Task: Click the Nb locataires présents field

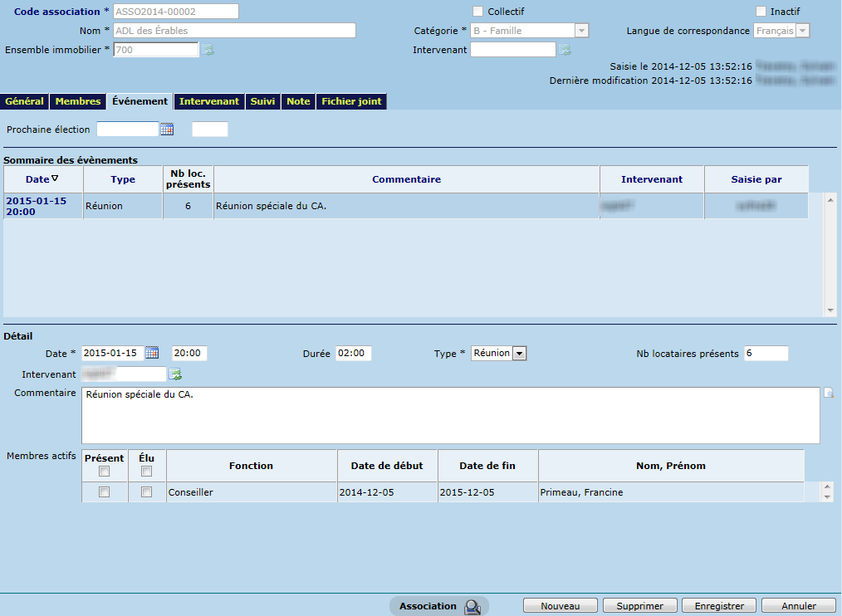Action: pyautogui.click(x=766, y=354)
